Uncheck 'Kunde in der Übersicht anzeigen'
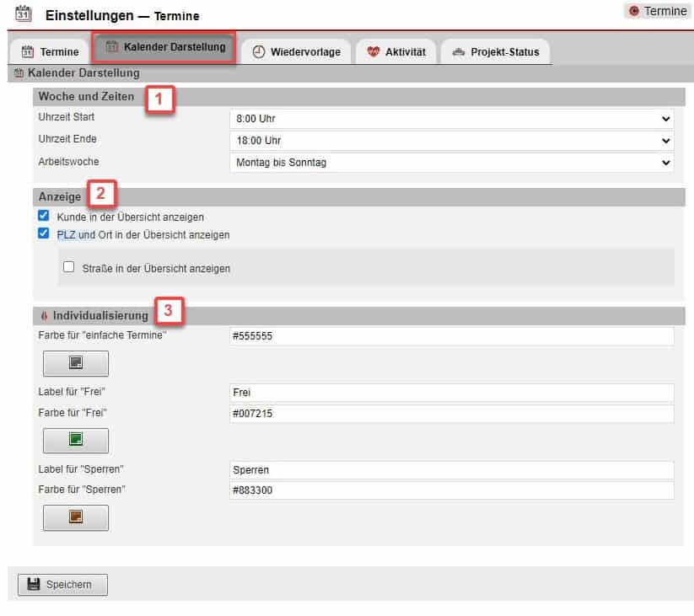Viewport: 694px width, 616px height. [x=44, y=217]
